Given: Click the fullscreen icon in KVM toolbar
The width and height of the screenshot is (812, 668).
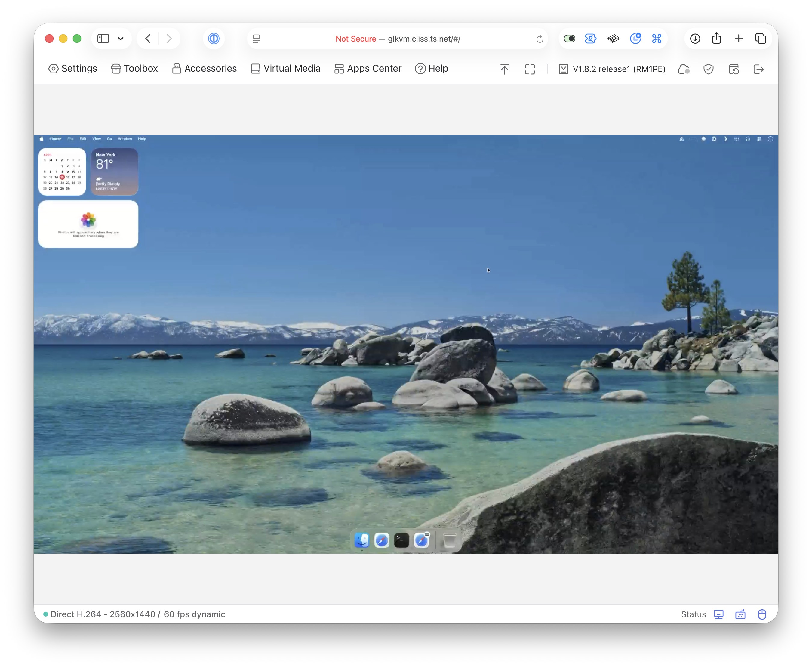Looking at the screenshot, I should (530, 69).
